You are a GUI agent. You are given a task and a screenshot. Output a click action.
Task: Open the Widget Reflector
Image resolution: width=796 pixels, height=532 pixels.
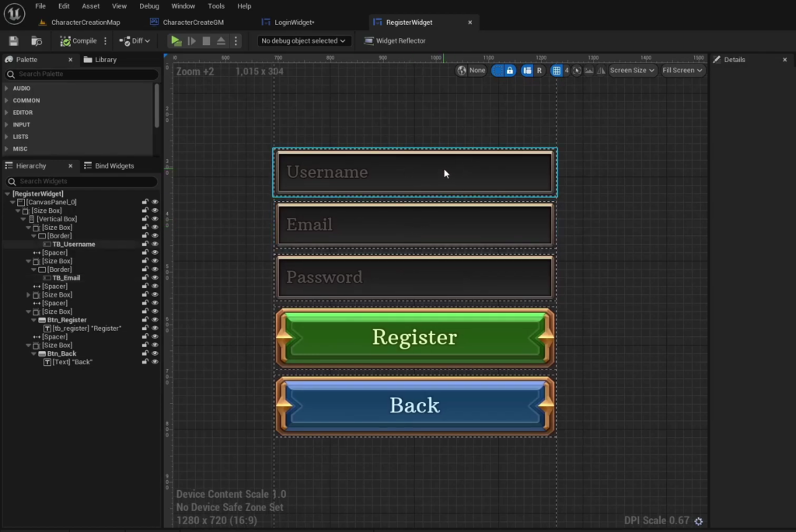[395, 41]
